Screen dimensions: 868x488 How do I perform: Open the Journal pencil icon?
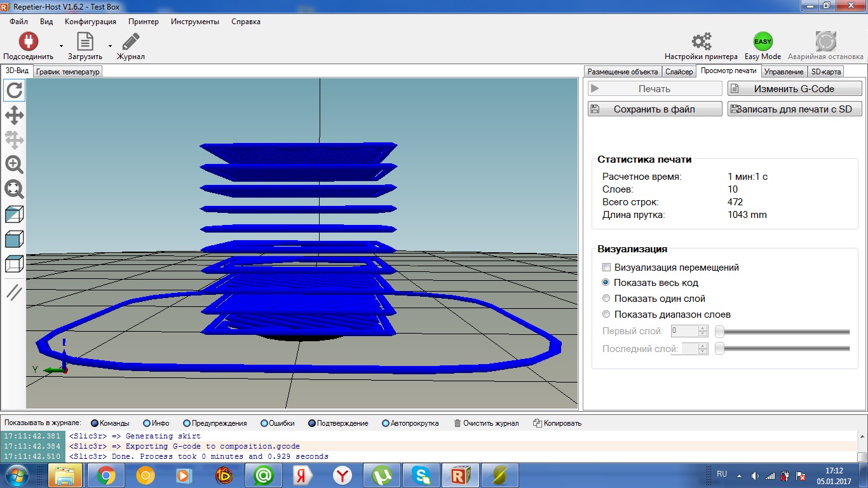[131, 42]
